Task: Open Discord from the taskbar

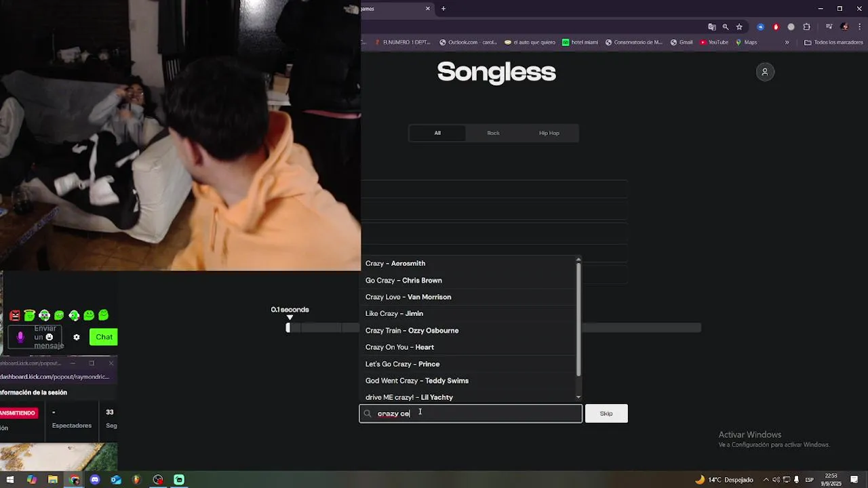Action: point(95,480)
